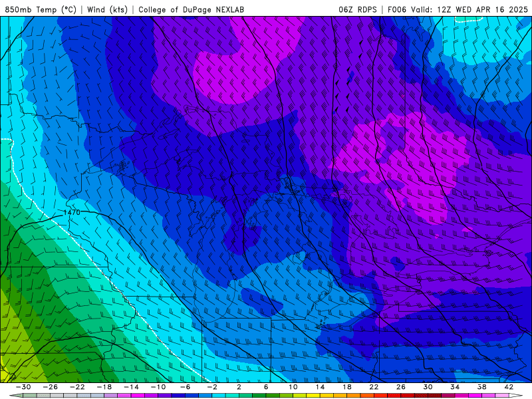532x399 pixels.
Task: Click the "34" legend value
Action: [x=455, y=387]
